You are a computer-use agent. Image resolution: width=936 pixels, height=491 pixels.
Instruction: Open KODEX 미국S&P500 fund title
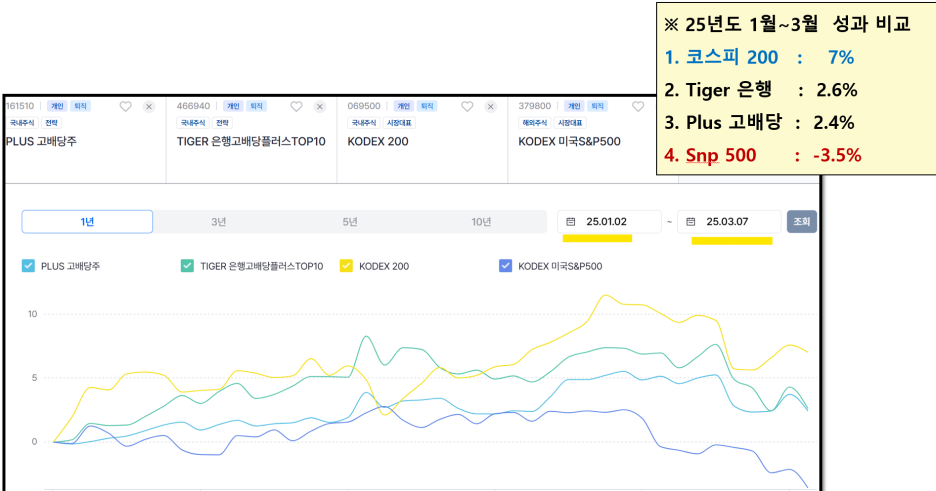coord(569,141)
